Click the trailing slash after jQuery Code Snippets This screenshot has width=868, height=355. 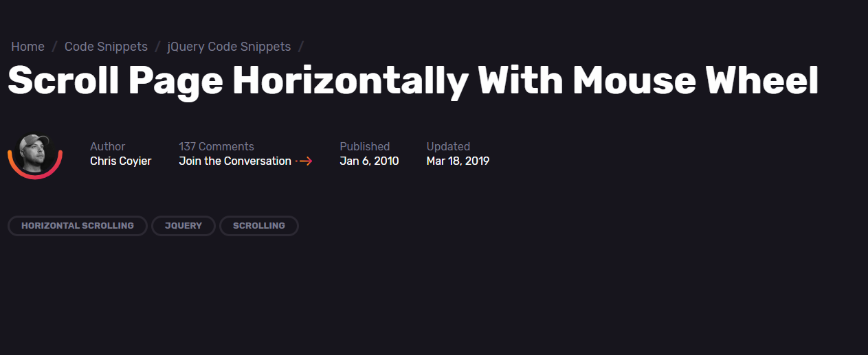(301, 47)
